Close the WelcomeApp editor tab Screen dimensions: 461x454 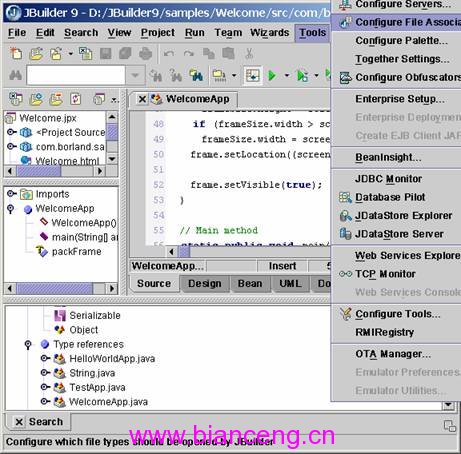[x=142, y=99]
